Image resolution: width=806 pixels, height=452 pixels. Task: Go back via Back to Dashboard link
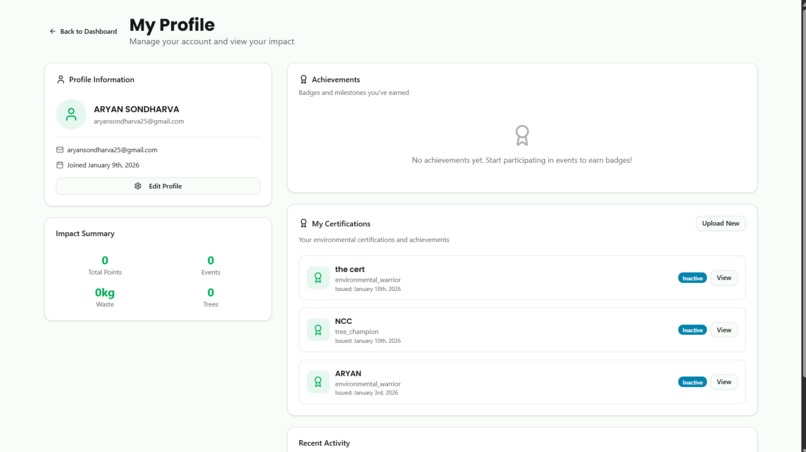(83, 31)
